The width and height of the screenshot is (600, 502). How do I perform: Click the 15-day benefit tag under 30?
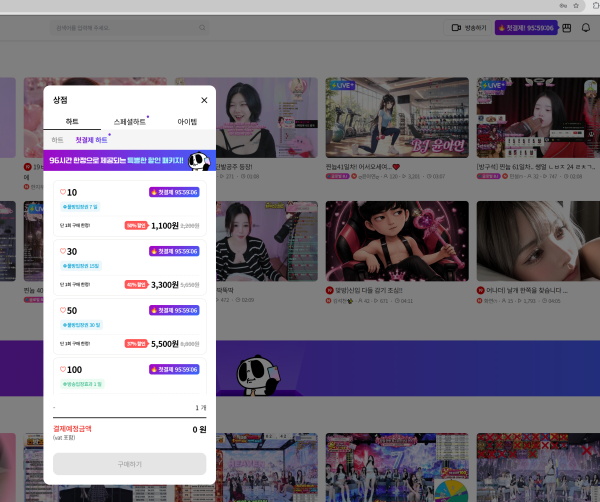click(x=81, y=266)
